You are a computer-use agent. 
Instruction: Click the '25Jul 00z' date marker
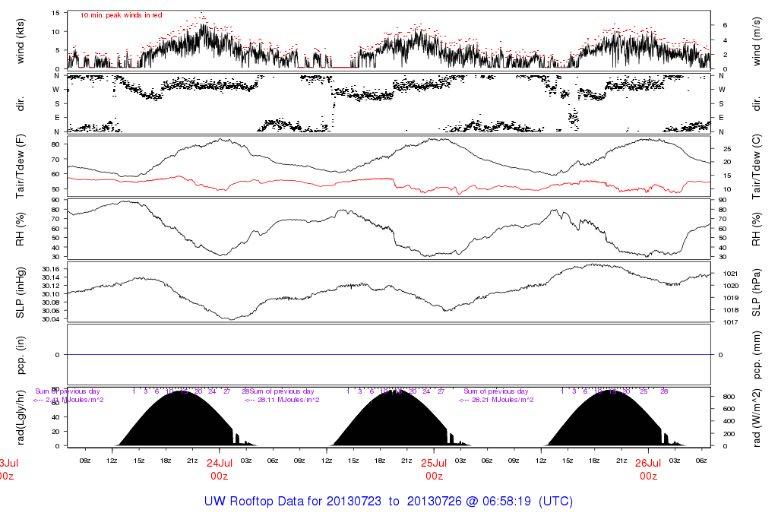click(434, 468)
